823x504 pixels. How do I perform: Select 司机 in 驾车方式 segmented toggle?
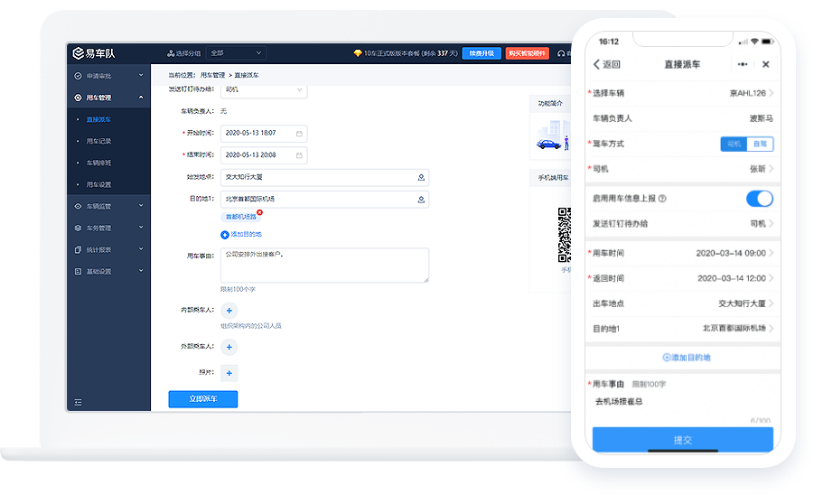(734, 144)
